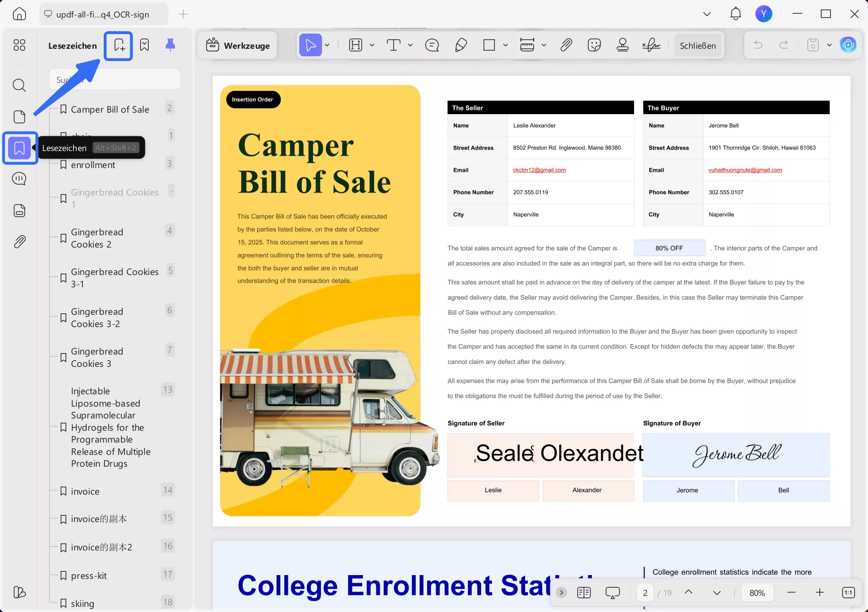868x612 pixels.
Task: Open the thumbnails grid panel
Action: coord(19,45)
